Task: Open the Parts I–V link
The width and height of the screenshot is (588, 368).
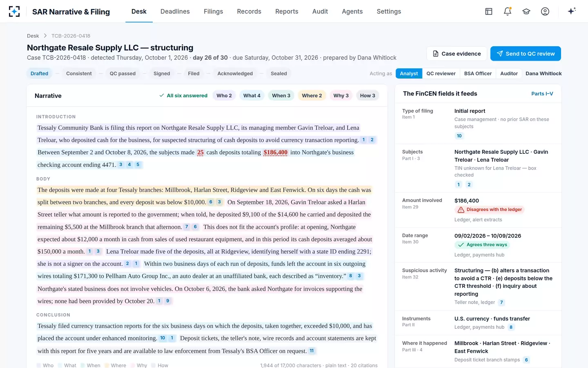Action: pyautogui.click(x=542, y=94)
